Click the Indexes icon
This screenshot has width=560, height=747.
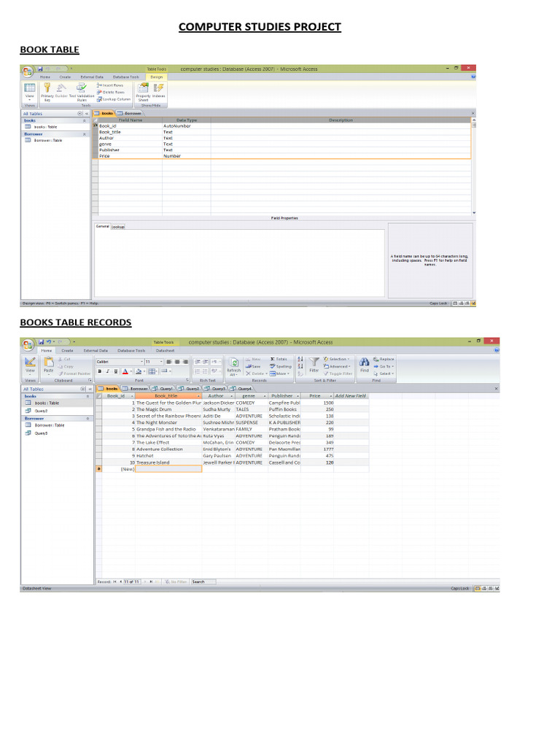pyautogui.click(x=158, y=88)
